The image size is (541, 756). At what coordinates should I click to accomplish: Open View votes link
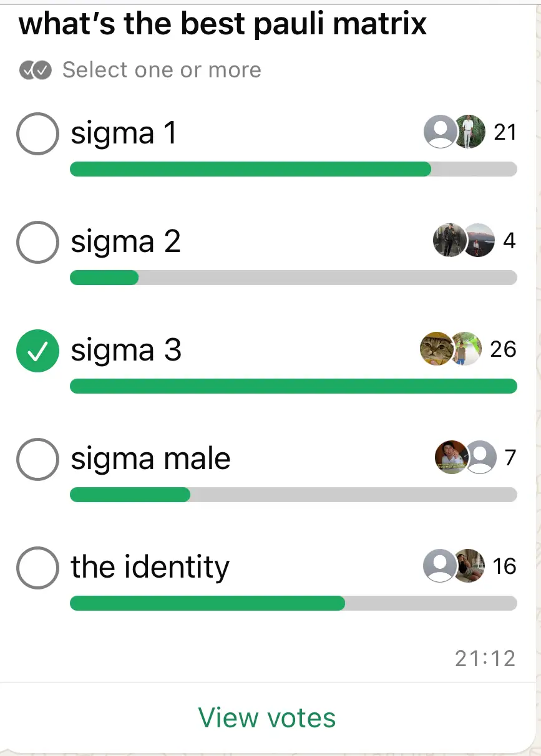(267, 717)
